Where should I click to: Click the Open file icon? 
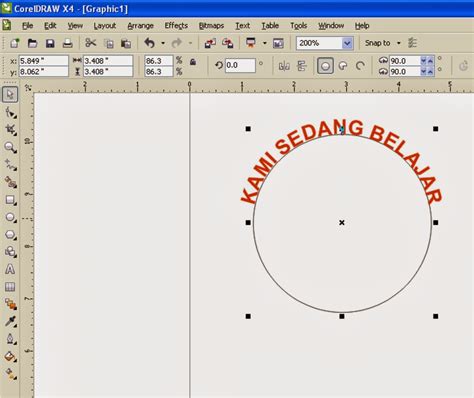tap(32, 43)
